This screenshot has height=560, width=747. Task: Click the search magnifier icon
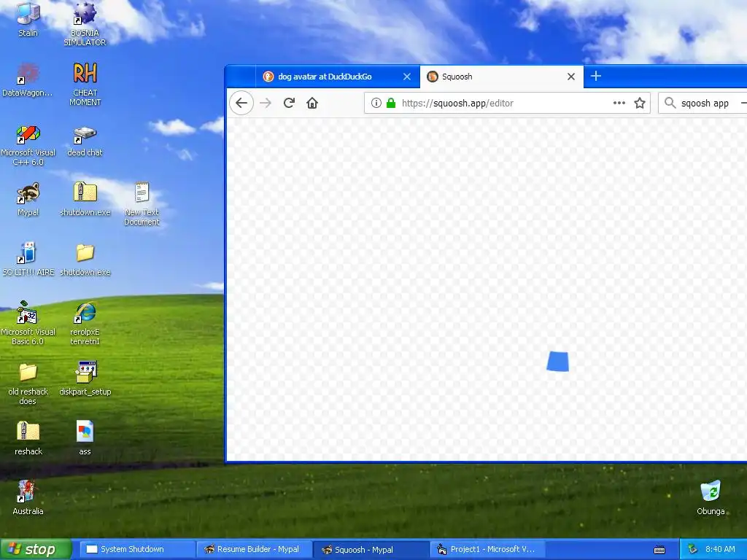(670, 103)
